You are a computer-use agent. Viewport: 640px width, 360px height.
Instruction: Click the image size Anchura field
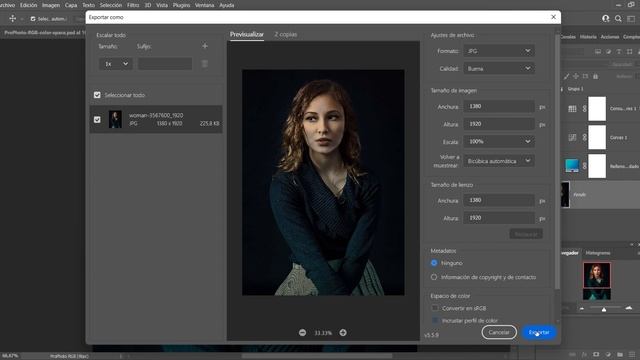click(499, 106)
